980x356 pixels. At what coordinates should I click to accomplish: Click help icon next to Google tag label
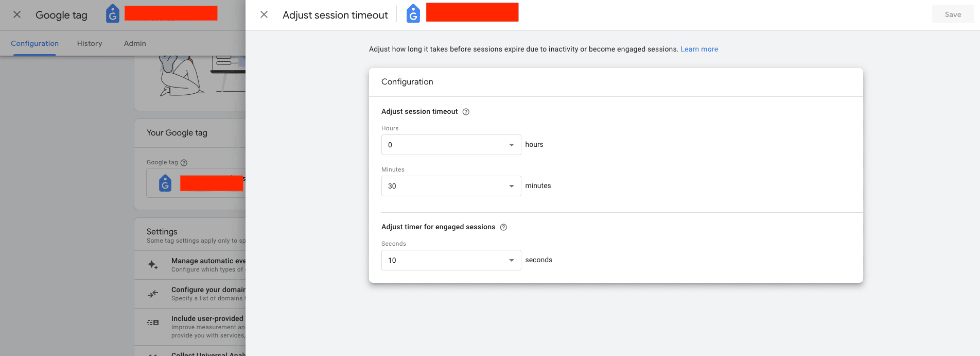pyautogui.click(x=184, y=163)
